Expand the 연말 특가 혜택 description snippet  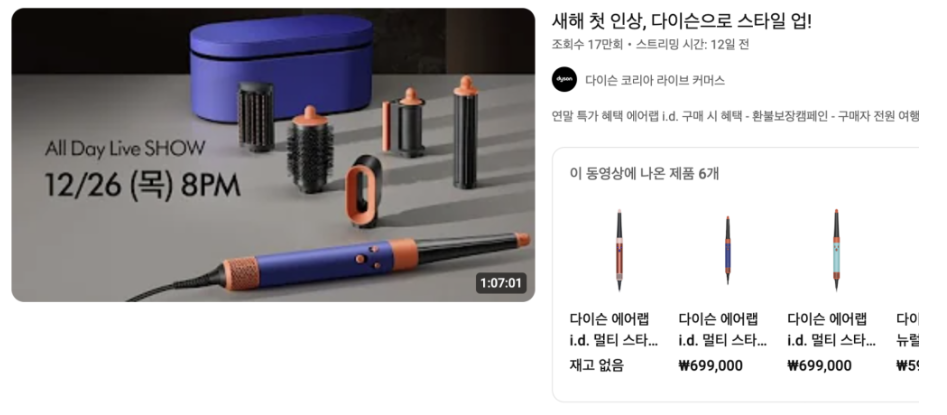pos(736,116)
